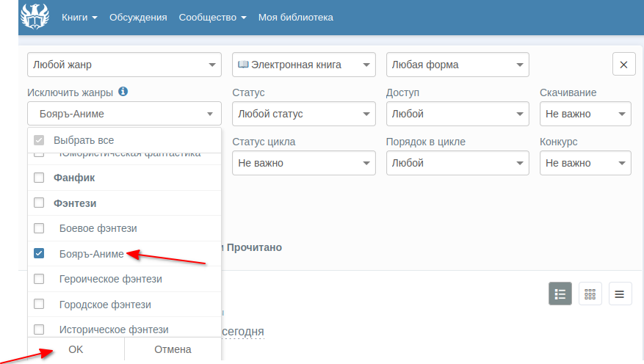Enable the Героическое фэнтези checkbox
Viewport: 644px width, 364px height.
[x=40, y=279]
